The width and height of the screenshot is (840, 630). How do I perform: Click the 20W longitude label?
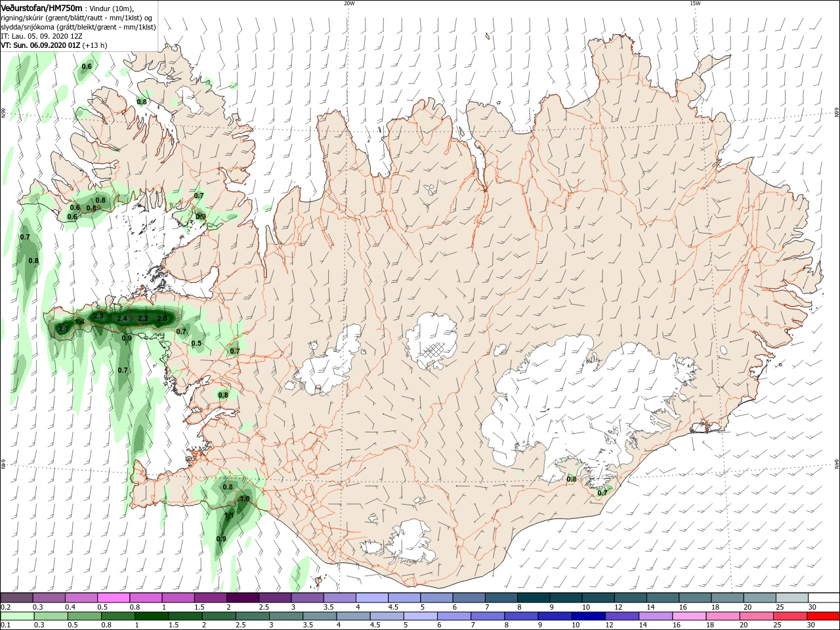click(349, 3)
